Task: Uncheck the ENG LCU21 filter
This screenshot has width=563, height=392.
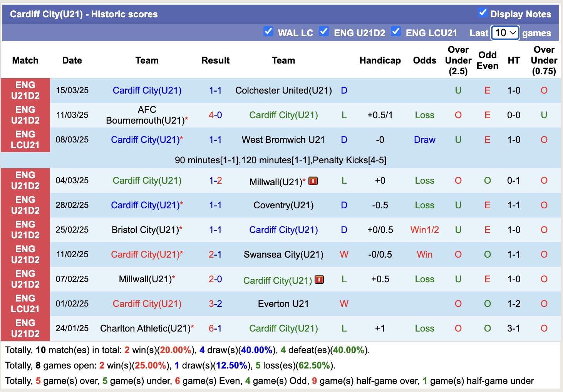Action: click(x=396, y=32)
